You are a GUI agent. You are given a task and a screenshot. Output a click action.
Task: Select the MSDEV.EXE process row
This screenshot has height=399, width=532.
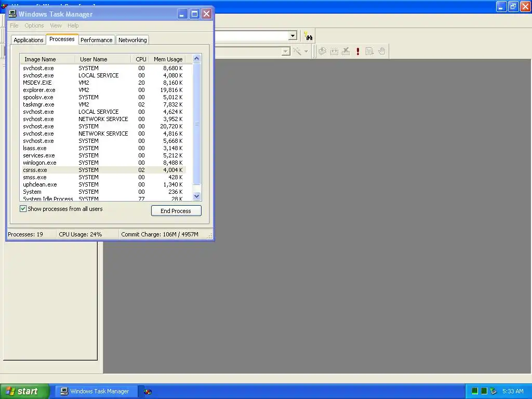(103, 83)
